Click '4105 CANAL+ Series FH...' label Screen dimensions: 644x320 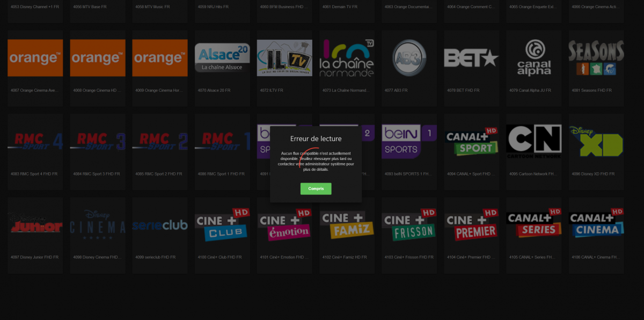(x=533, y=258)
